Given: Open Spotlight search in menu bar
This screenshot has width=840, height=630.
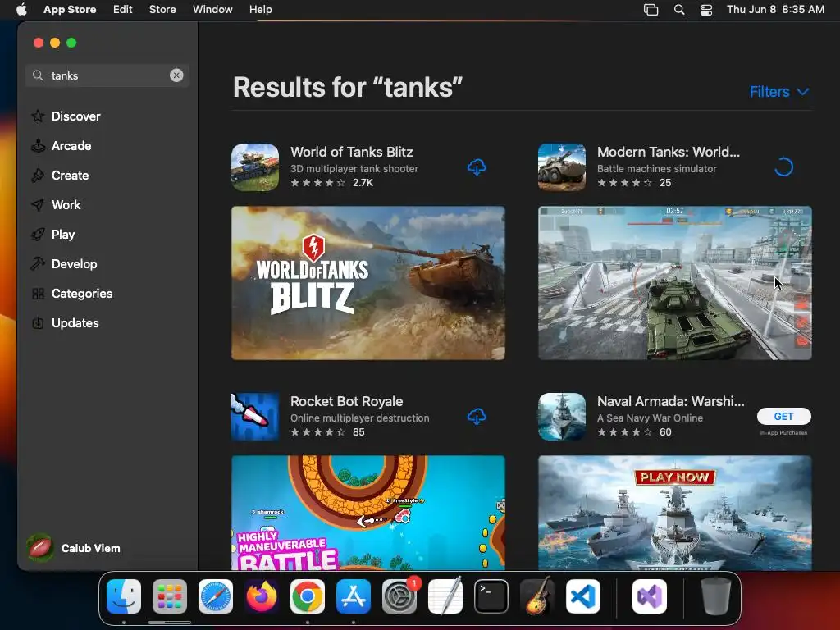Looking at the screenshot, I should tap(679, 10).
